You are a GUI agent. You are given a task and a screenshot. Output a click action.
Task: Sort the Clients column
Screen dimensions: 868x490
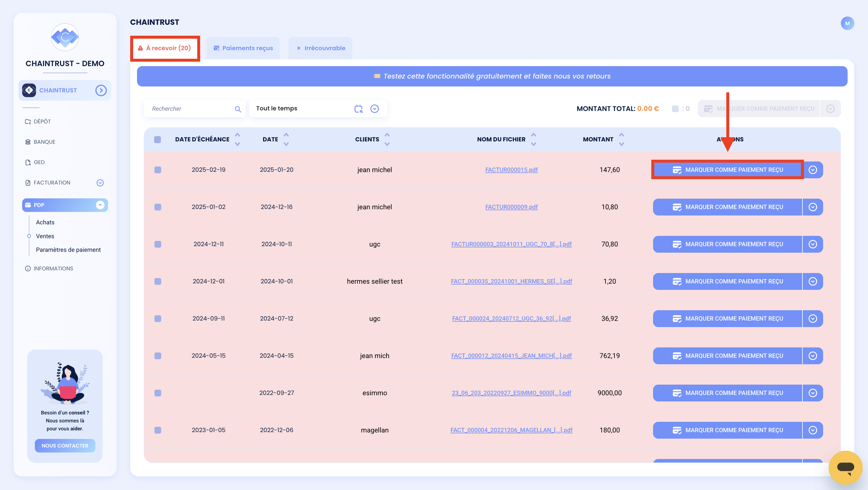point(387,139)
